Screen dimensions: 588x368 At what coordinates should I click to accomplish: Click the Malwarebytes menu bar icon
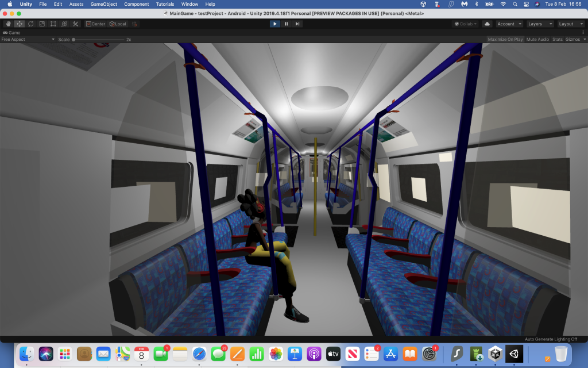pos(464,4)
